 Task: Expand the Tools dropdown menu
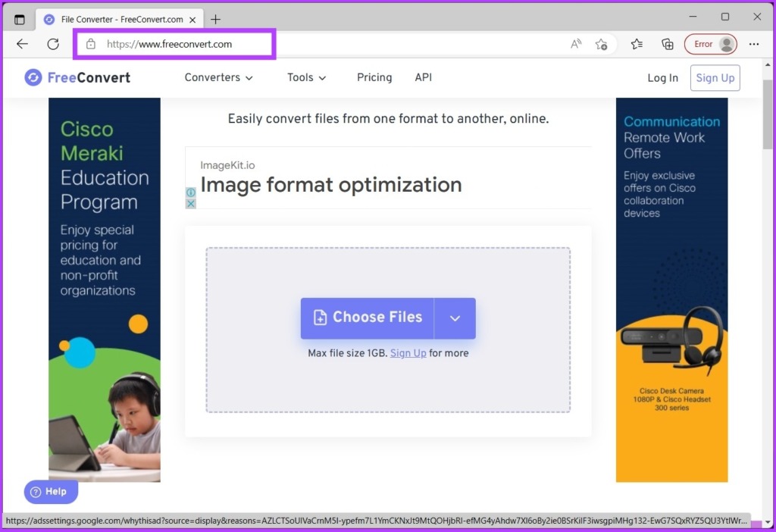(x=306, y=77)
